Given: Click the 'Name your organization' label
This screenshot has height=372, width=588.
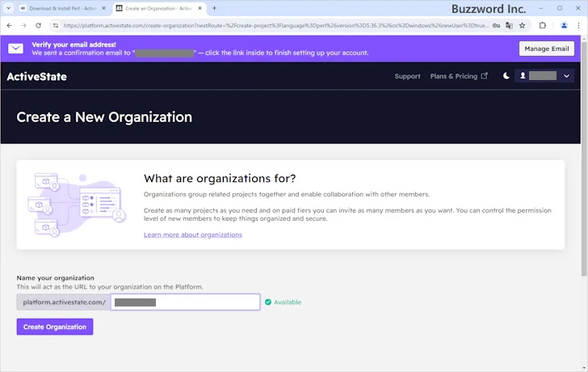Looking at the screenshot, I should point(56,277).
